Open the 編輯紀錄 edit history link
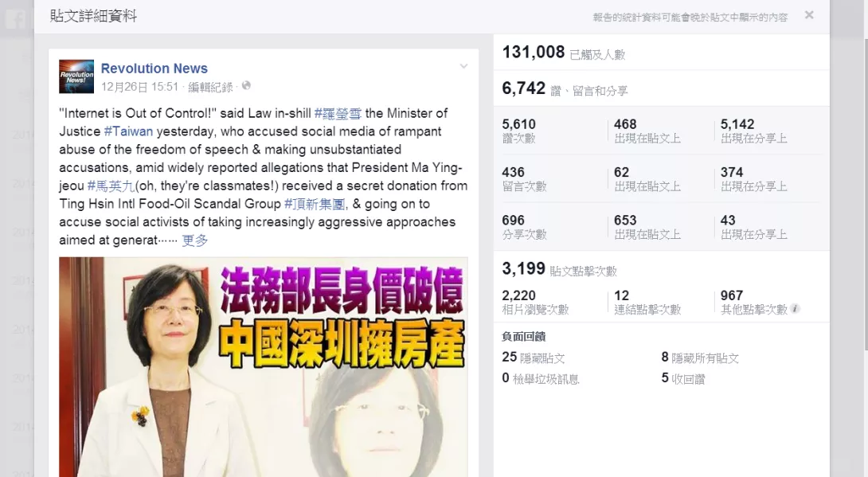This screenshot has width=868, height=477. coord(210,87)
